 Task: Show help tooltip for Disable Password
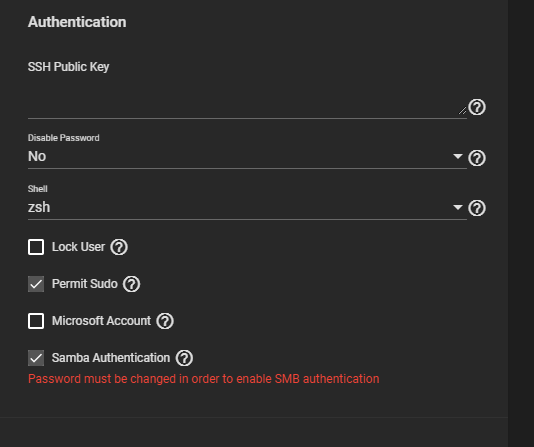point(477,158)
